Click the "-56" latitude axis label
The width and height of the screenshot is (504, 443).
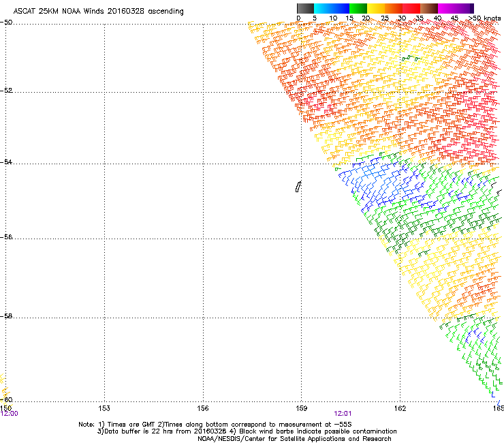coord(6,236)
